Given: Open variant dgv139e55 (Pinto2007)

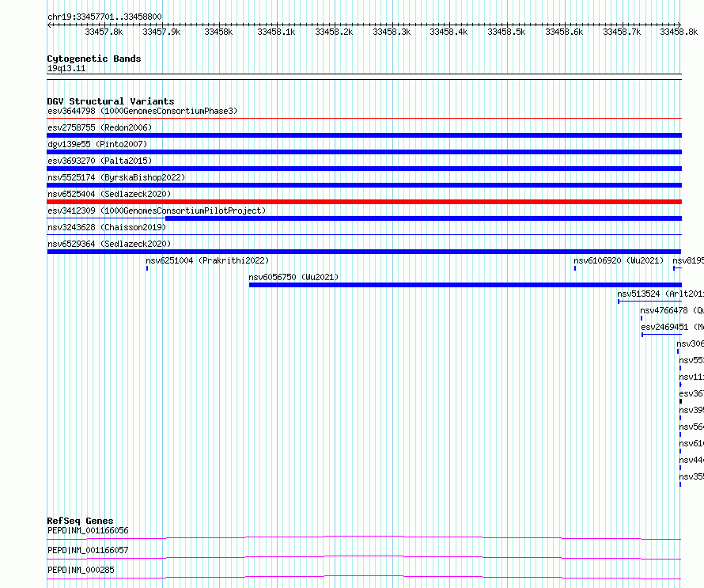Looking at the screenshot, I should (x=97, y=144).
